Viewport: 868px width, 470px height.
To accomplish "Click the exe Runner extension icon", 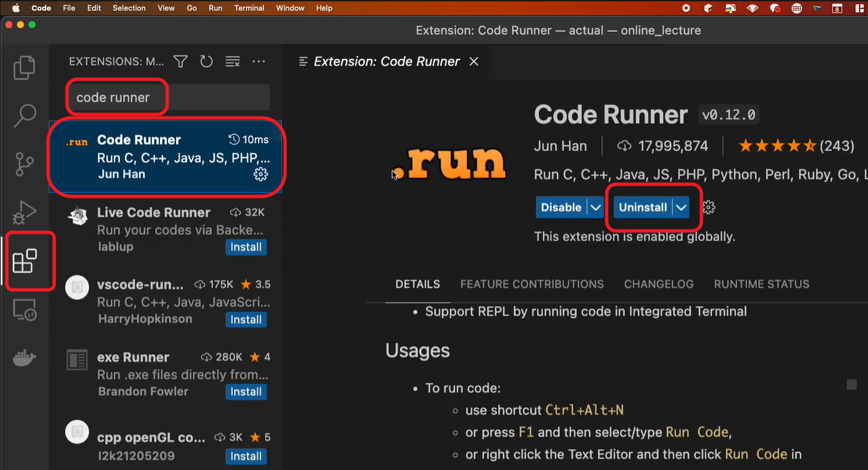I will (x=77, y=360).
